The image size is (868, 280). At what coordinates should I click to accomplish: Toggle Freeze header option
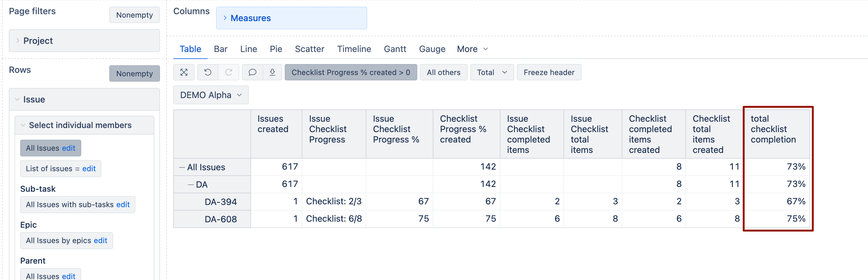coord(549,72)
